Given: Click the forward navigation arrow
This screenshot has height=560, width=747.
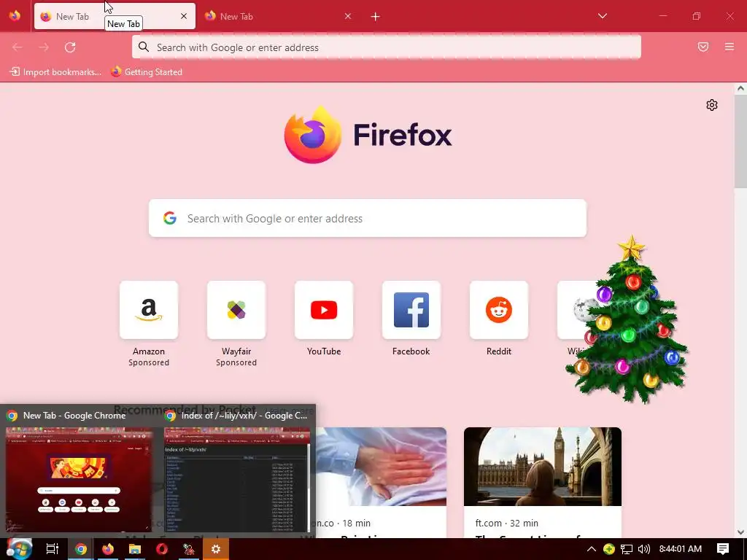Looking at the screenshot, I should coord(44,47).
